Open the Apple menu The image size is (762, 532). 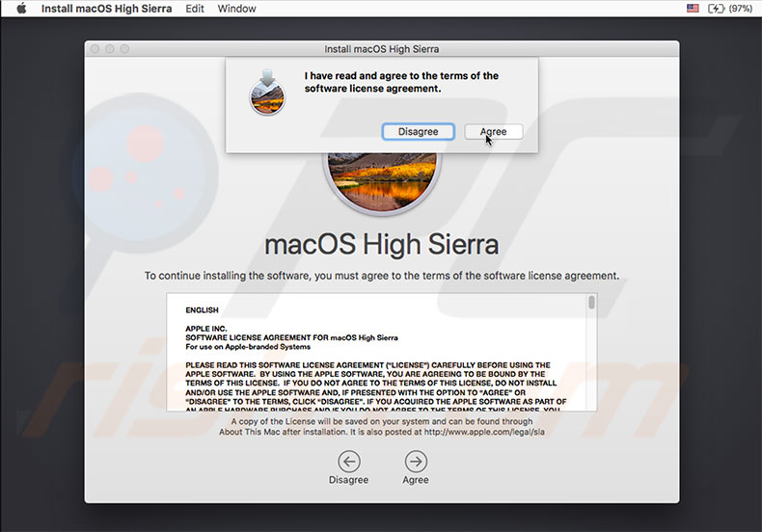(21, 9)
